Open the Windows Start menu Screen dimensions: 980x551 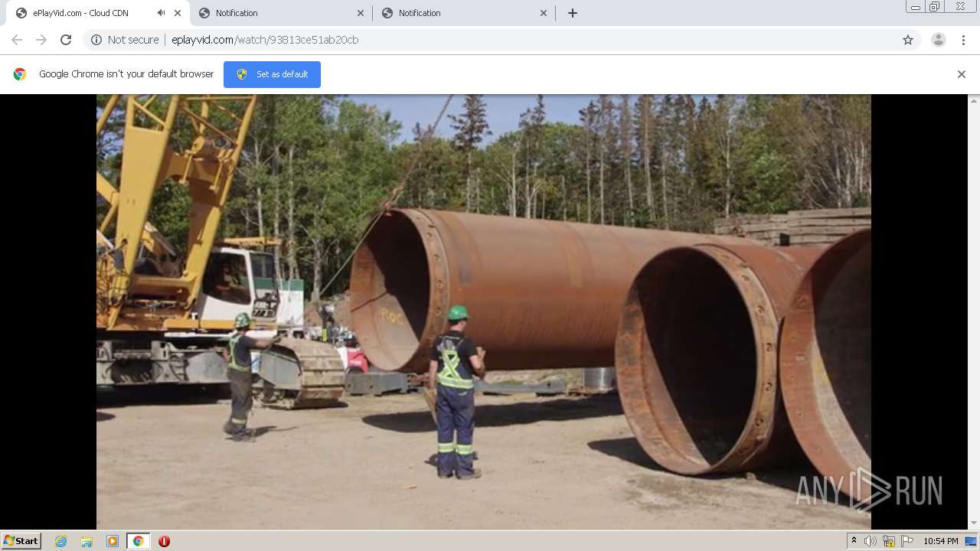[x=21, y=541]
